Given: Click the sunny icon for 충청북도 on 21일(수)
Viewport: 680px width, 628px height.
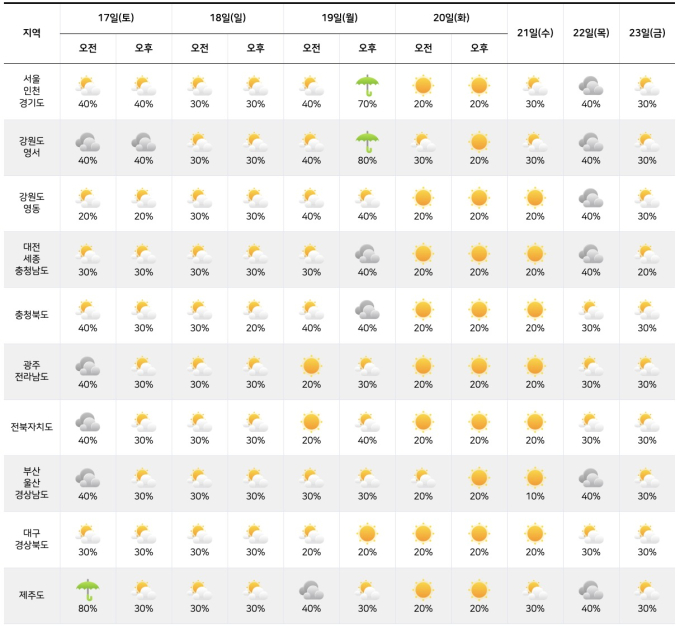Looking at the screenshot, I should 535,310.
